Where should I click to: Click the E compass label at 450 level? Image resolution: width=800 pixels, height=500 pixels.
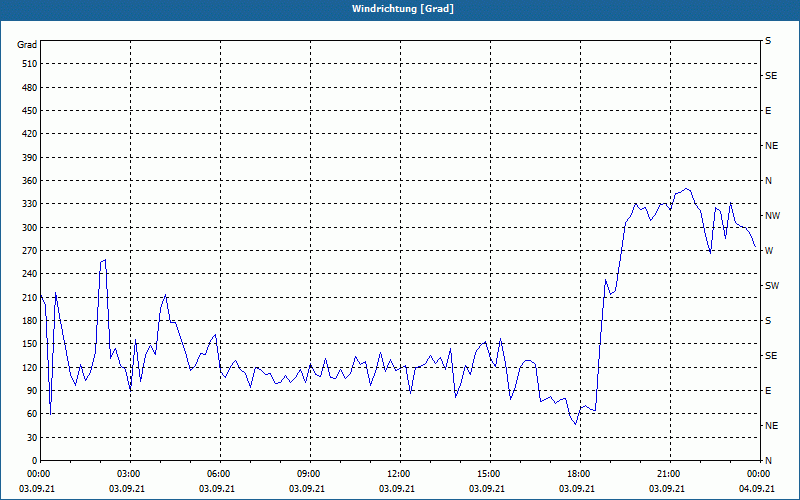[x=768, y=111]
